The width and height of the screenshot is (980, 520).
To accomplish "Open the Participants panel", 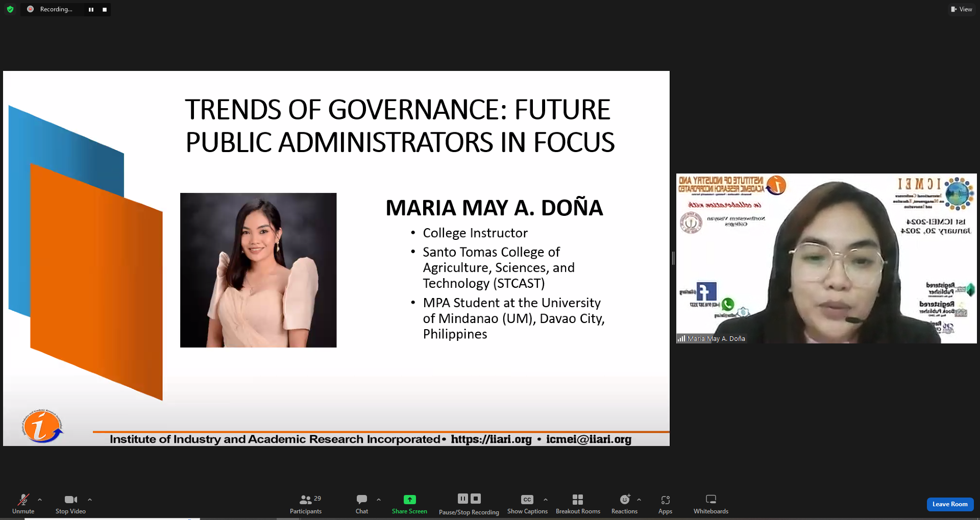I will click(306, 504).
